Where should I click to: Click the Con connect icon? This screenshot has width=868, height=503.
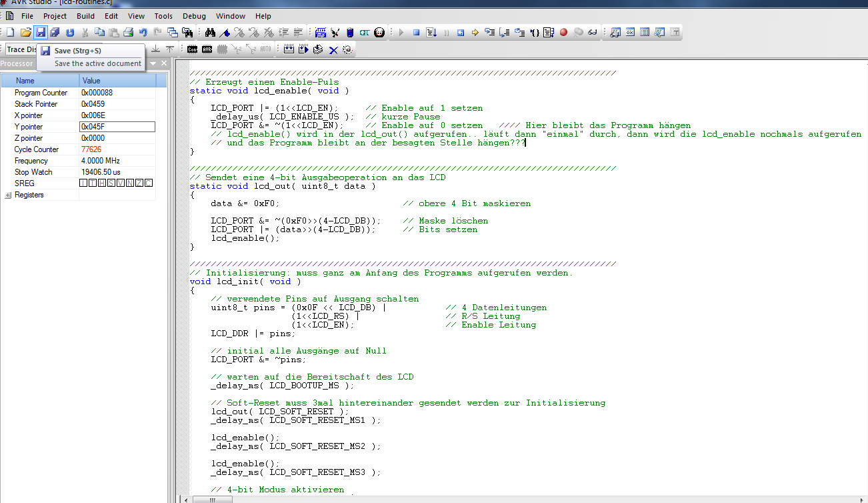[x=192, y=49]
